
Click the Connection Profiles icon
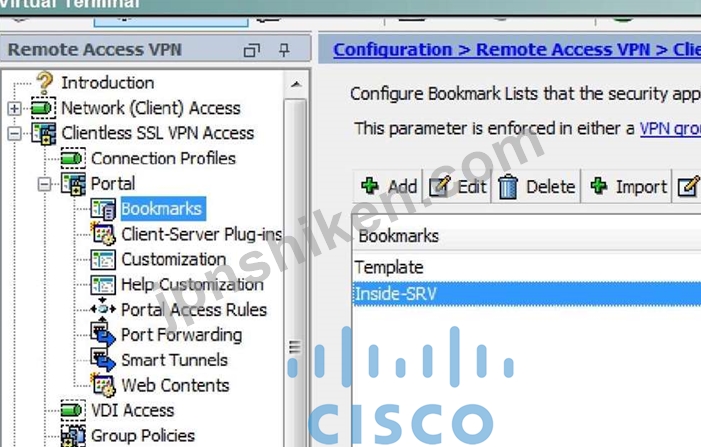point(72,158)
